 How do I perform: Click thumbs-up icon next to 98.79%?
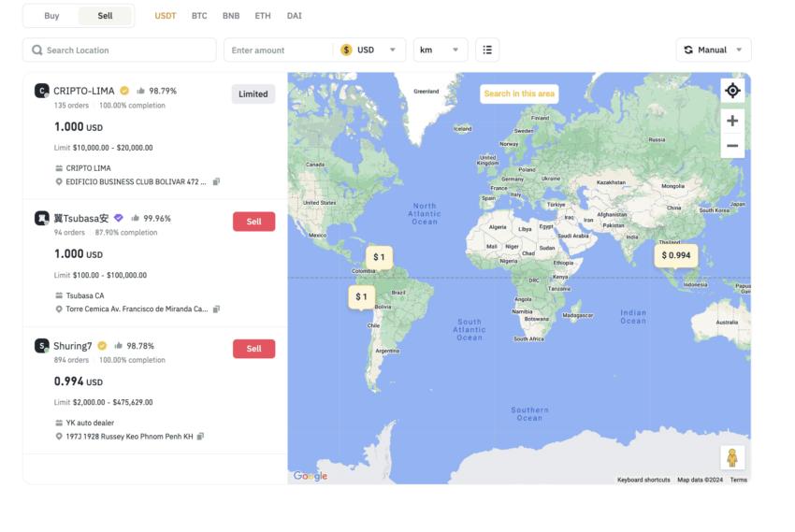tap(141, 91)
